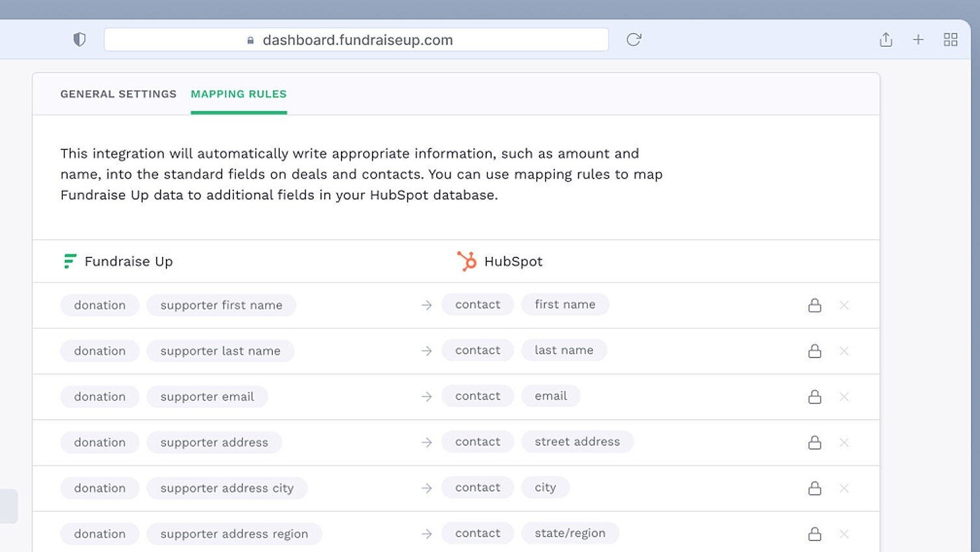Image resolution: width=980 pixels, height=552 pixels.
Task: Remove the supporter address region mapping
Action: click(x=844, y=534)
